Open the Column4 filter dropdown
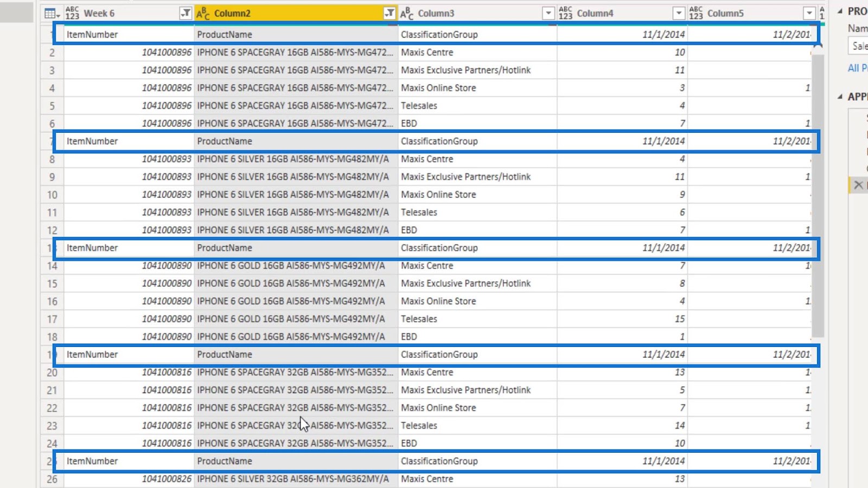 (x=679, y=14)
